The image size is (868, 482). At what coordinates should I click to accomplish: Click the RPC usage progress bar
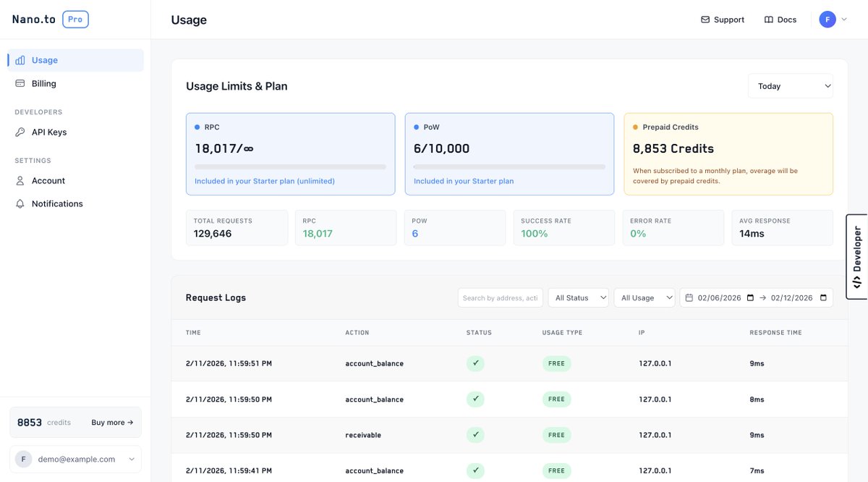coord(290,167)
